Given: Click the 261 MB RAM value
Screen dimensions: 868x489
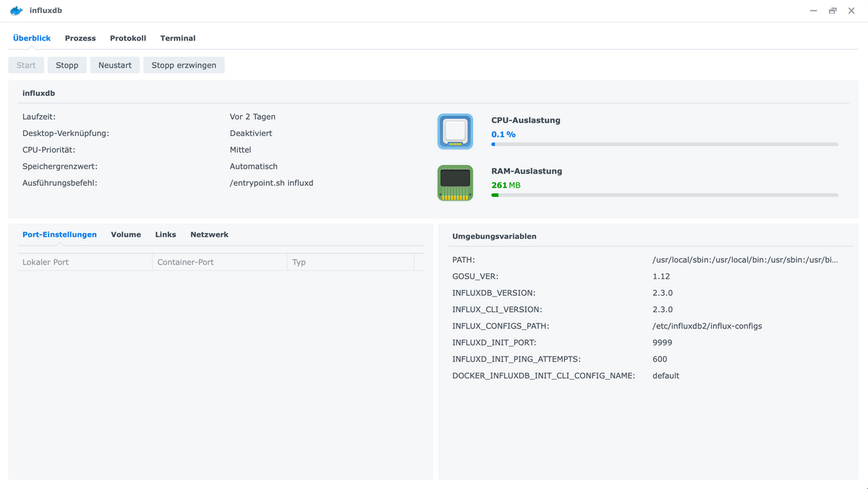Looking at the screenshot, I should coord(506,185).
